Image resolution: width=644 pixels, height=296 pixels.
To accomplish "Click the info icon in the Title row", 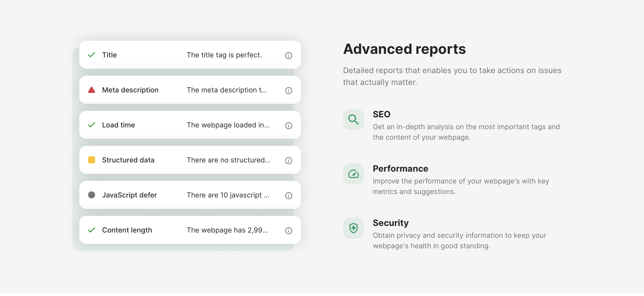I will [288, 55].
